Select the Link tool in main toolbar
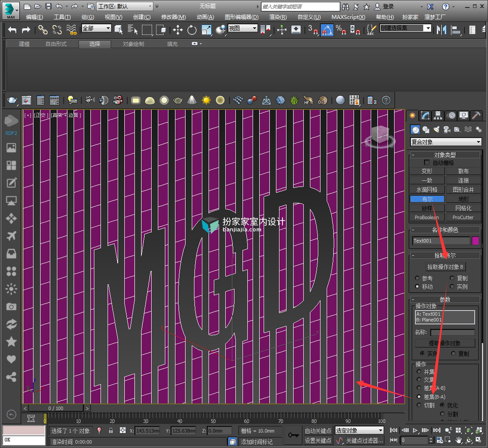Image resolution: width=488 pixels, height=448 pixels. [43, 30]
